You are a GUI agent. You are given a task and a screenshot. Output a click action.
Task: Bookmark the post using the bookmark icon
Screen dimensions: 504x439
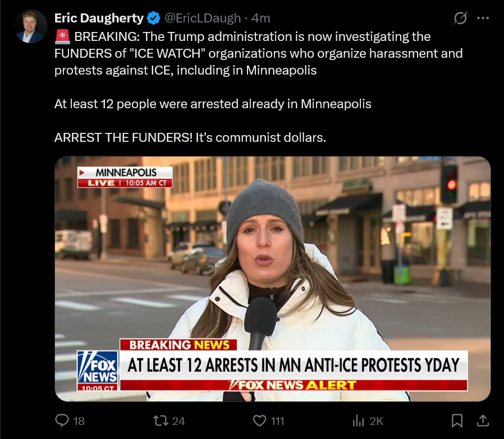[457, 420]
